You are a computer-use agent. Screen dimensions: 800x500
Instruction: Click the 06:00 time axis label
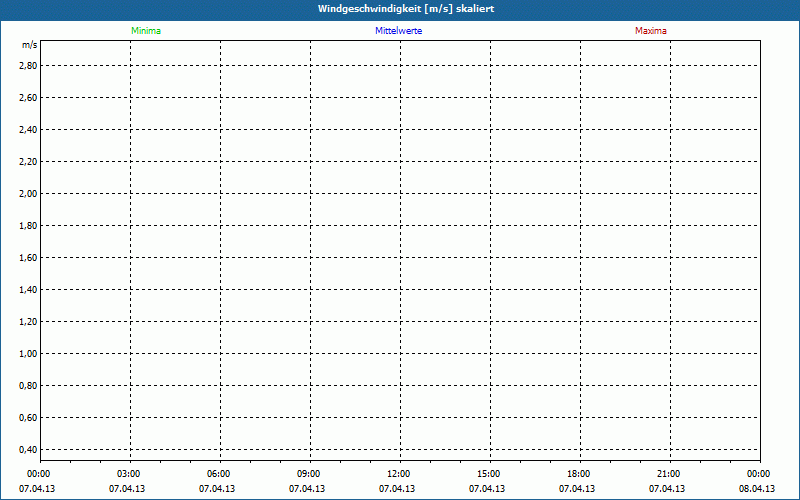tap(219, 474)
